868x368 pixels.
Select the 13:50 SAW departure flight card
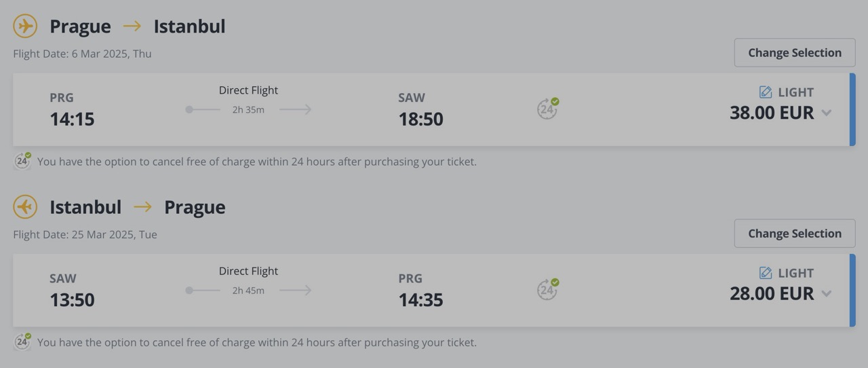pyautogui.click(x=434, y=290)
